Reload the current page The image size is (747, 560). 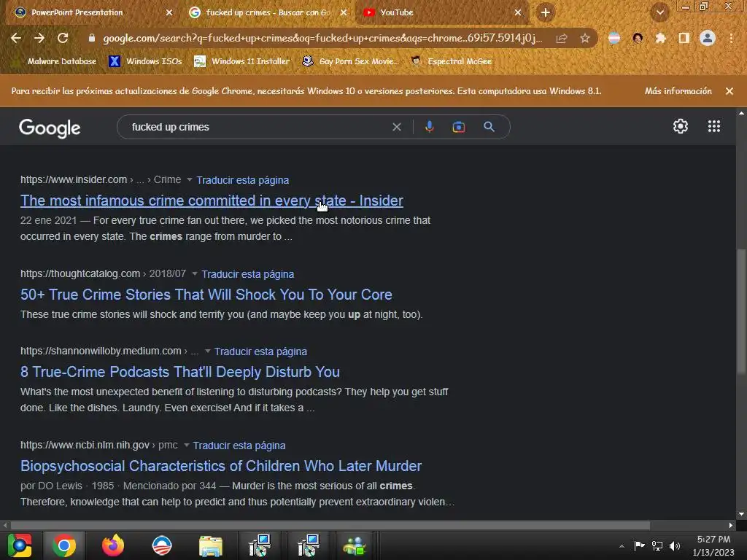click(x=63, y=38)
